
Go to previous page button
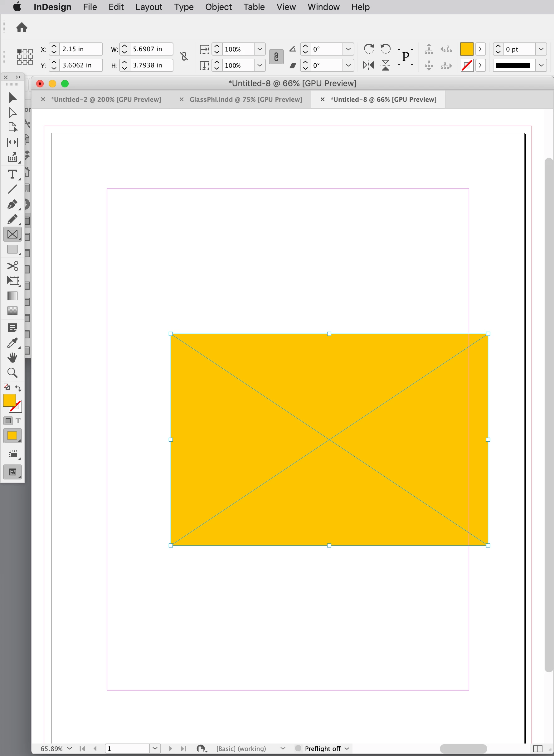click(x=95, y=748)
